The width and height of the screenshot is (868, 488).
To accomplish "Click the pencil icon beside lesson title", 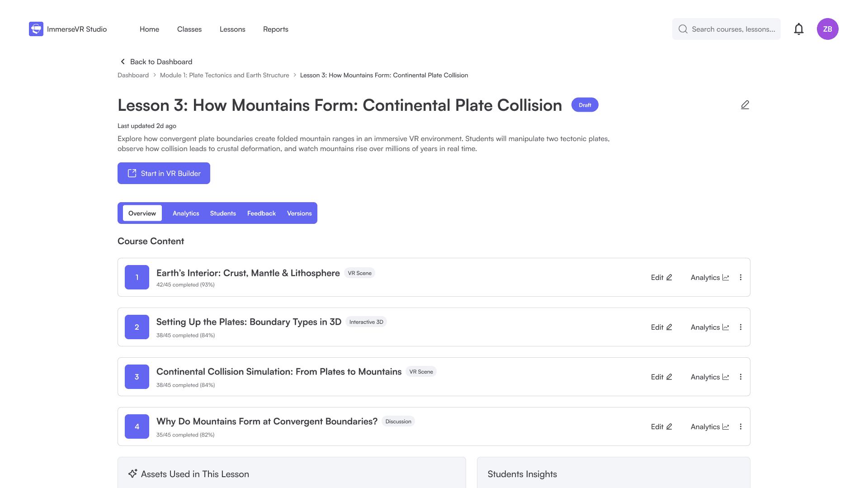I will click(x=745, y=105).
